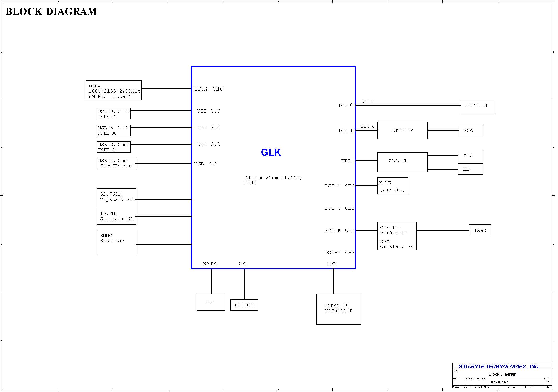Screen dimensions: 558x392
Task: Select the USB 2.0 port label inside GLK
Action: tap(206, 164)
